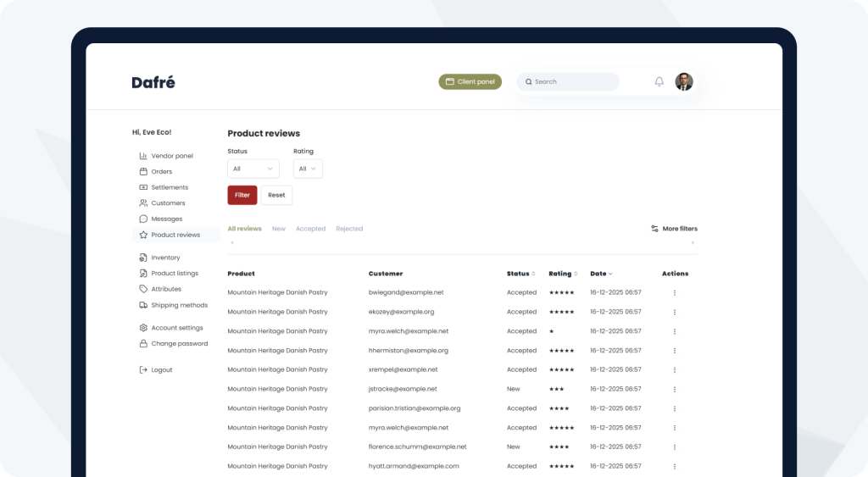Switch to the Accepted reviews tab
Viewport: 868px width, 477px height.
[x=310, y=229]
